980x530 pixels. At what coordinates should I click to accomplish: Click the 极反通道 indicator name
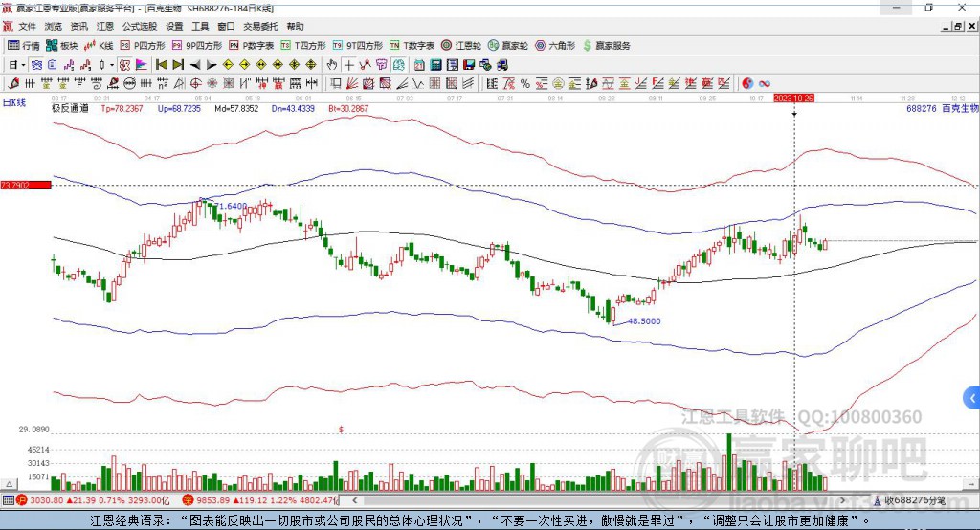click(x=69, y=109)
